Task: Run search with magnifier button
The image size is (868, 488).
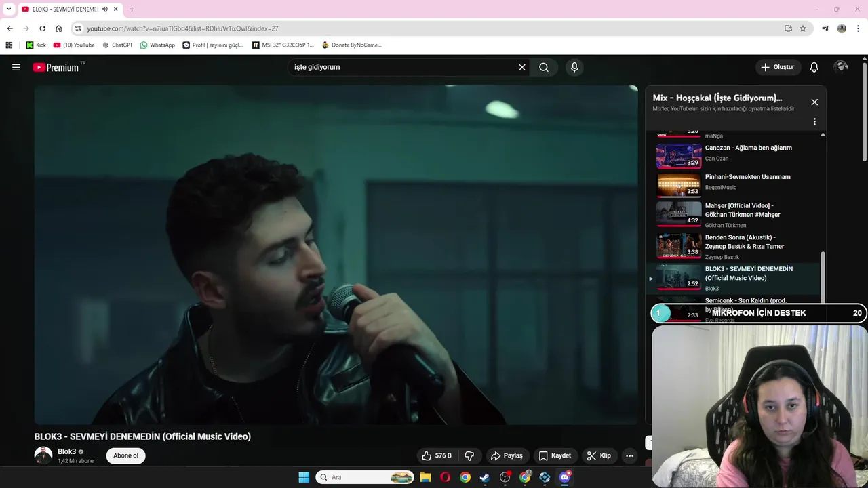Action: coord(544,67)
